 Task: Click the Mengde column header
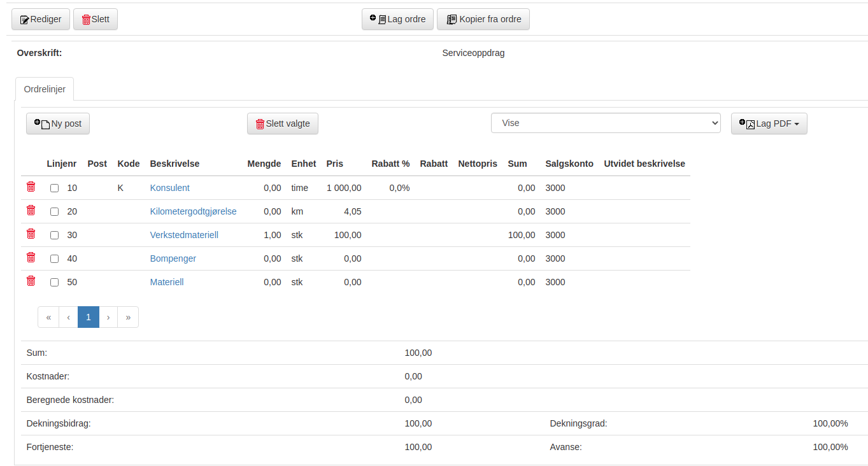[264, 164]
